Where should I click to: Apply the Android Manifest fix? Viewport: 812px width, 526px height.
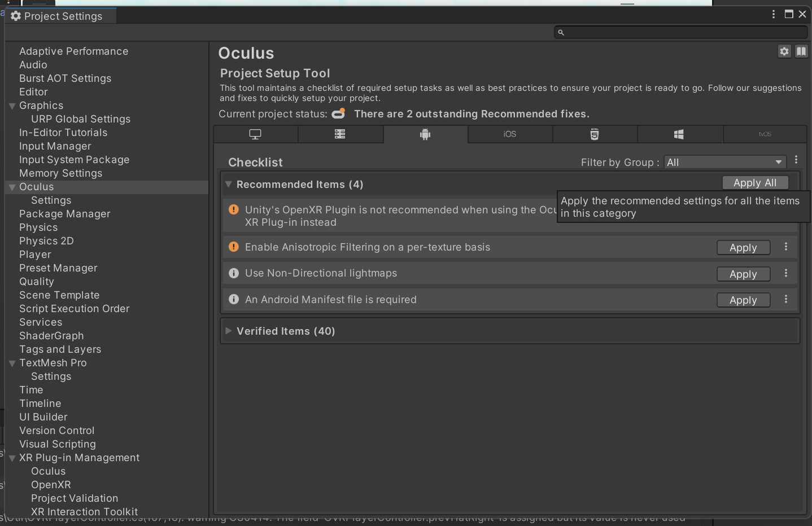tap(743, 300)
